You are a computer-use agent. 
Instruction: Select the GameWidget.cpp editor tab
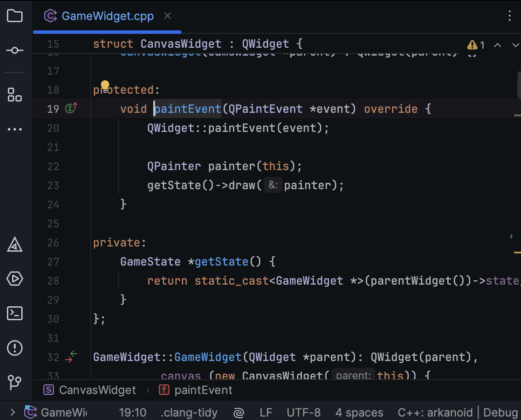point(107,16)
